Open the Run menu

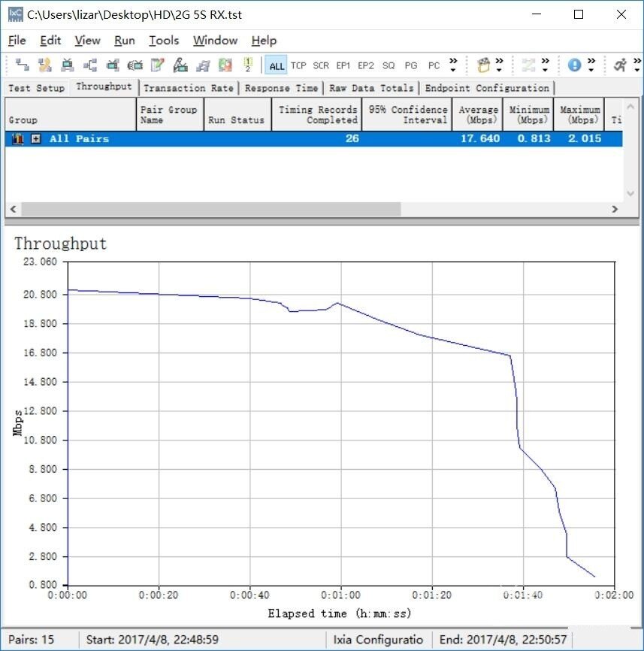click(125, 41)
